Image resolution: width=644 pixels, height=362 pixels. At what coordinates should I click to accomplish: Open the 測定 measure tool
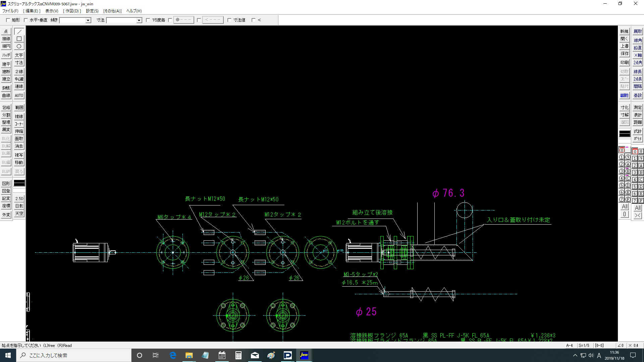click(637, 108)
